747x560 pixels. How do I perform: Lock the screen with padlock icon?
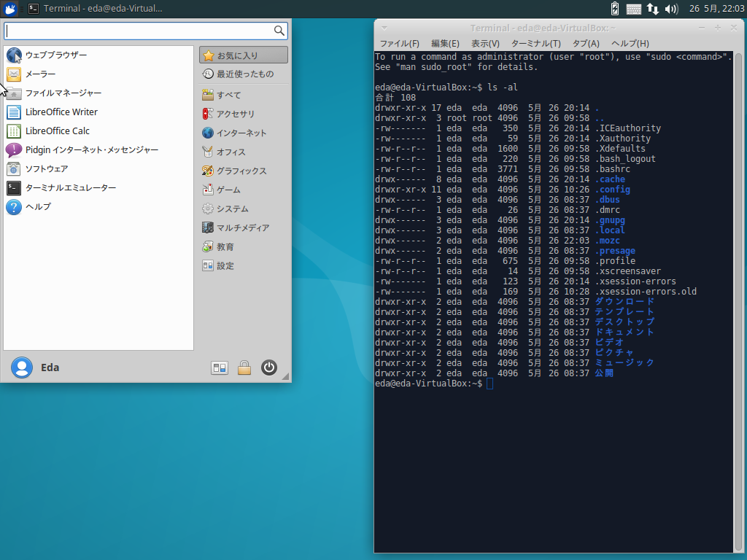244,367
